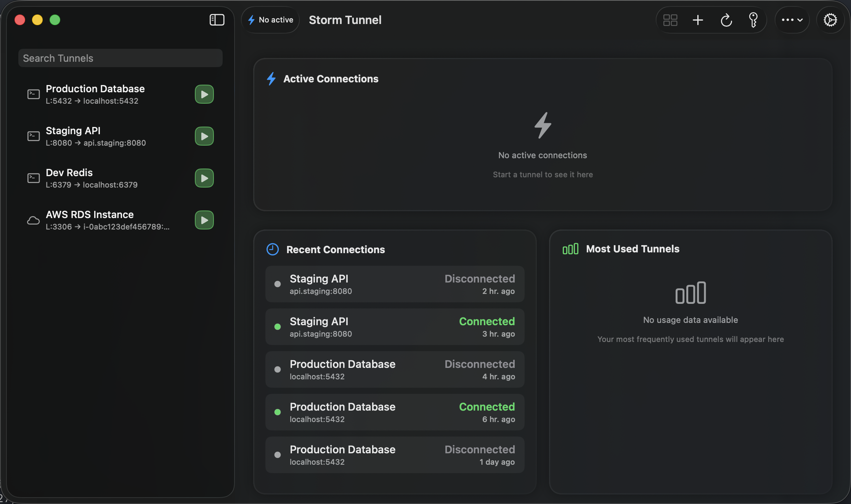The height and width of the screenshot is (504, 851).
Task: Click the green status dot on connected Production Database
Action: point(277,412)
